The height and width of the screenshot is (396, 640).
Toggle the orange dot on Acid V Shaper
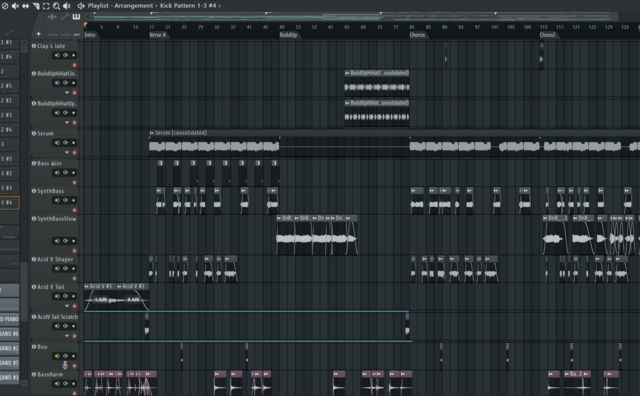[x=74, y=278]
